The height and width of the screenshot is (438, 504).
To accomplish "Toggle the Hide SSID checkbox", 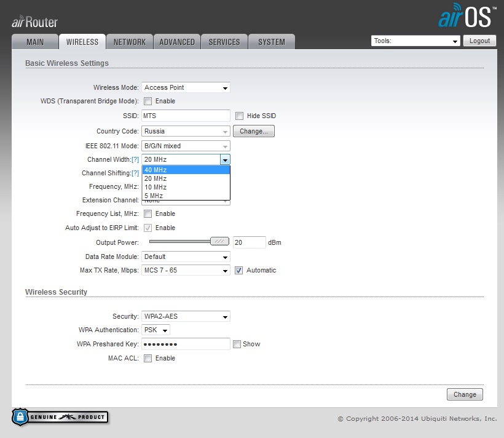I will (x=240, y=116).
